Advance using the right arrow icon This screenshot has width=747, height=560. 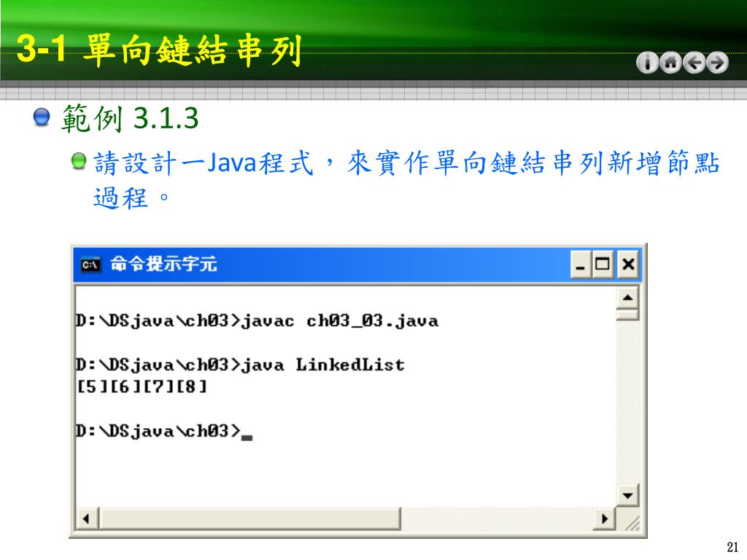pos(717,63)
